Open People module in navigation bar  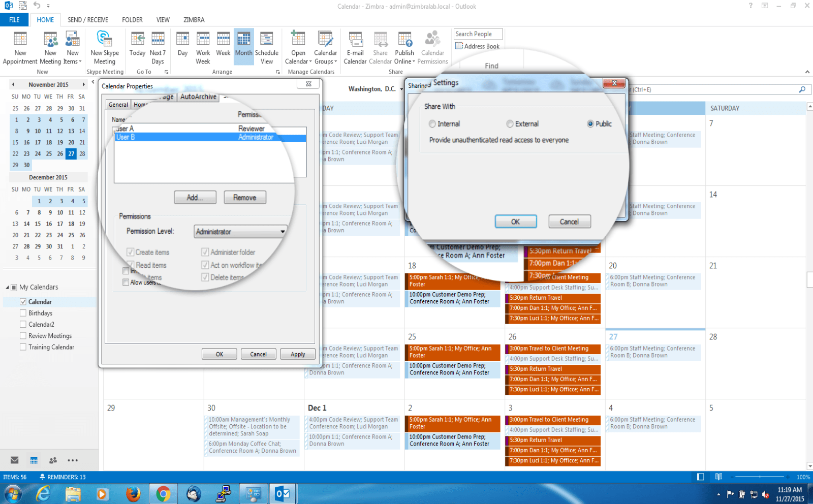point(53,460)
